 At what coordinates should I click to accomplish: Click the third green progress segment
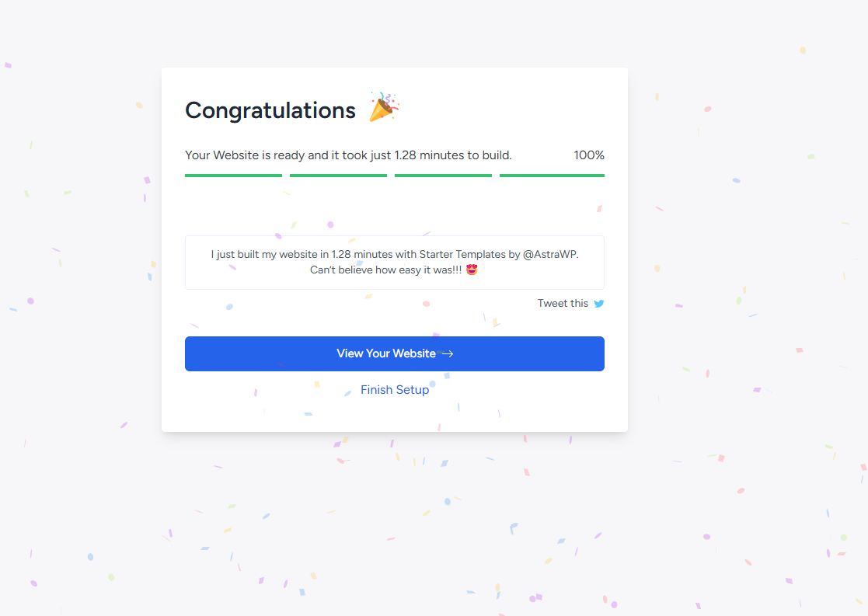pyautogui.click(x=443, y=176)
